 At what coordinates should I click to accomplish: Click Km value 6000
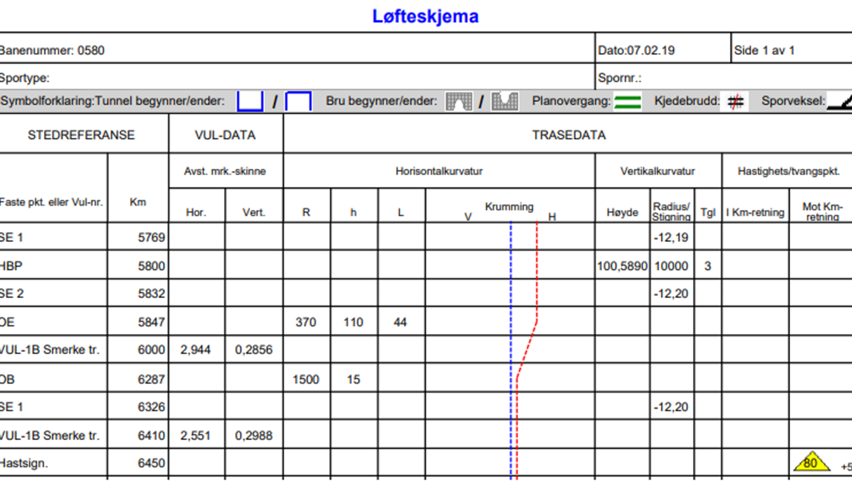pyautogui.click(x=151, y=350)
